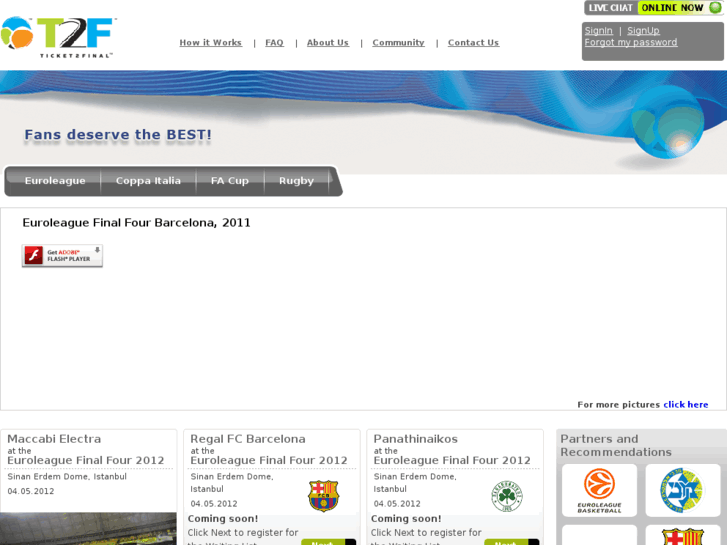Viewport: 727px width, 545px height.
Task: Click the 'Fans deserve the BEST!' banner text
Action: [118, 135]
